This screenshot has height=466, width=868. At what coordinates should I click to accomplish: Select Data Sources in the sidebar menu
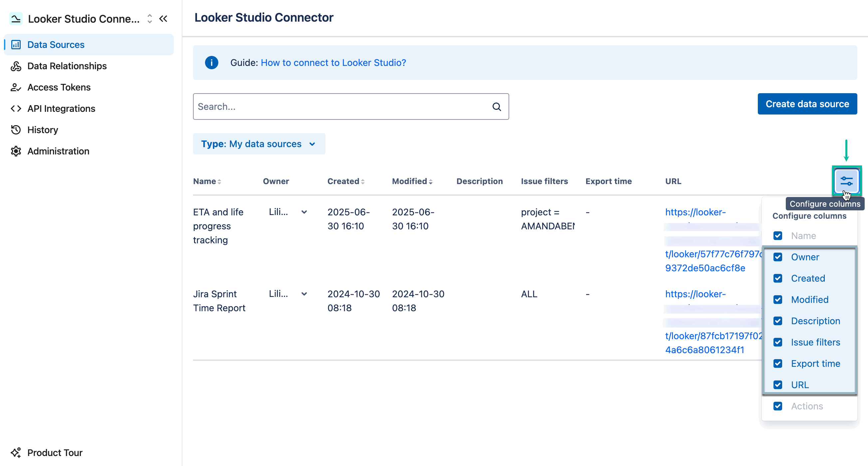(x=55, y=44)
